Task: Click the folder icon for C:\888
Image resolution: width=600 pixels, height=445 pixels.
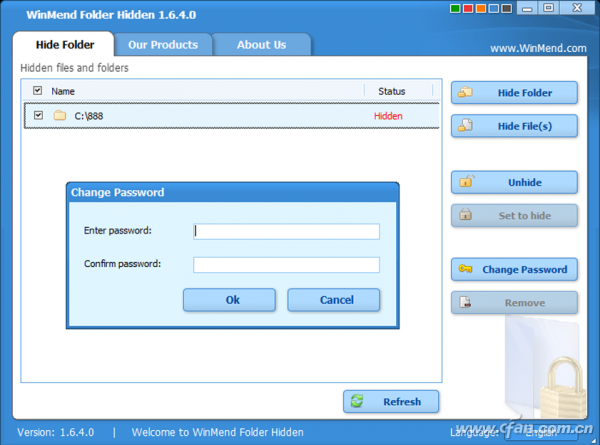Action: coord(60,115)
